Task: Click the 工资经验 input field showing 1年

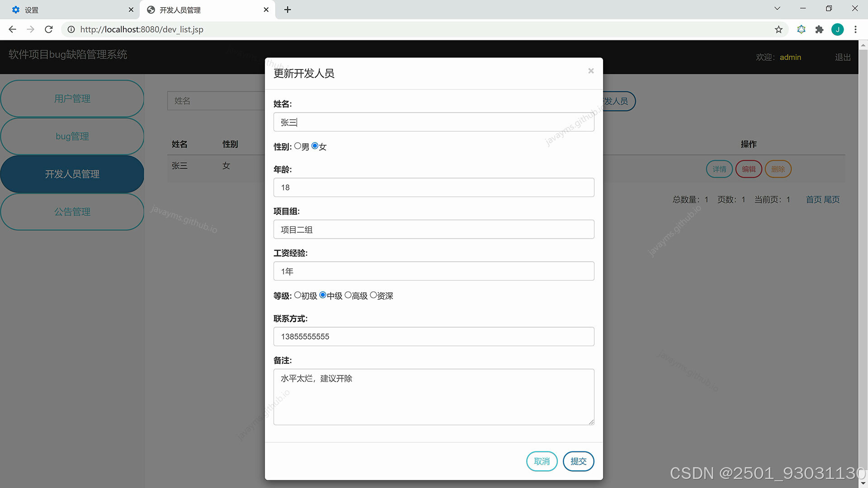Action: pyautogui.click(x=434, y=271)
